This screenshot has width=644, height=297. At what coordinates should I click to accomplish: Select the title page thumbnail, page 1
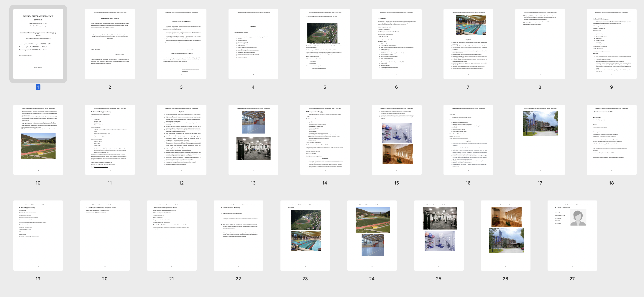(x=38, y=44)
